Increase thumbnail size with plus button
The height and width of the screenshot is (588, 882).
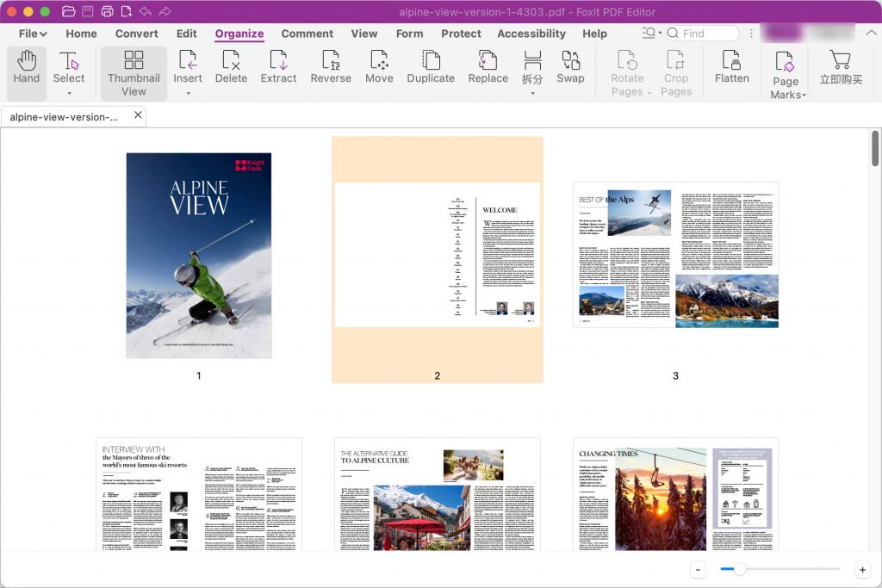tap(862, 569)
